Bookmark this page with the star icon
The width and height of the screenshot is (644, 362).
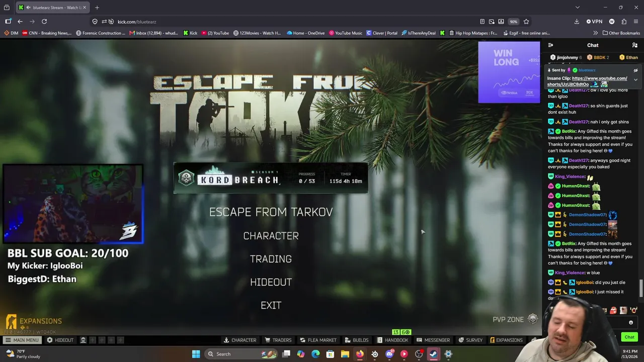pos(526,22)
